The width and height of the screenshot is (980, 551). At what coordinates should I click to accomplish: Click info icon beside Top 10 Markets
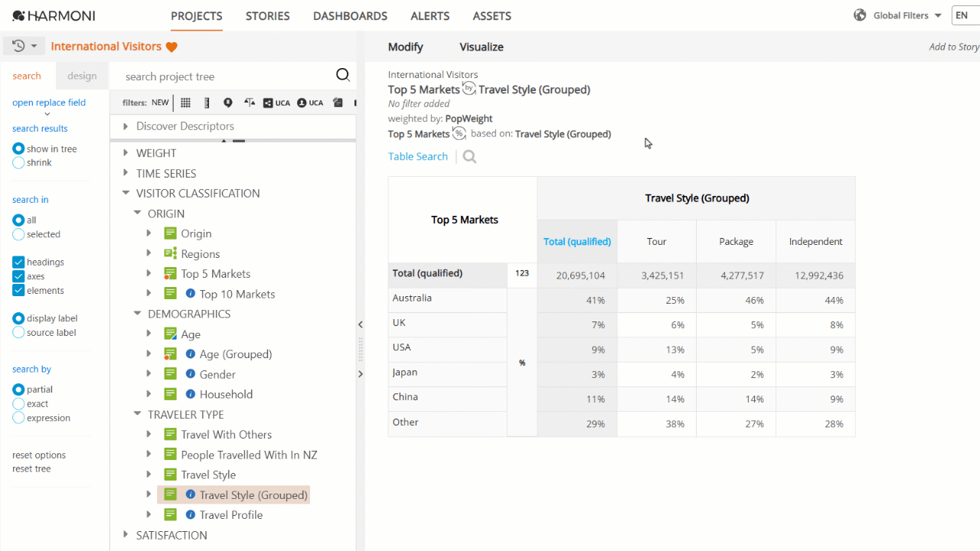pyautogui.click(x=191, y=294)
